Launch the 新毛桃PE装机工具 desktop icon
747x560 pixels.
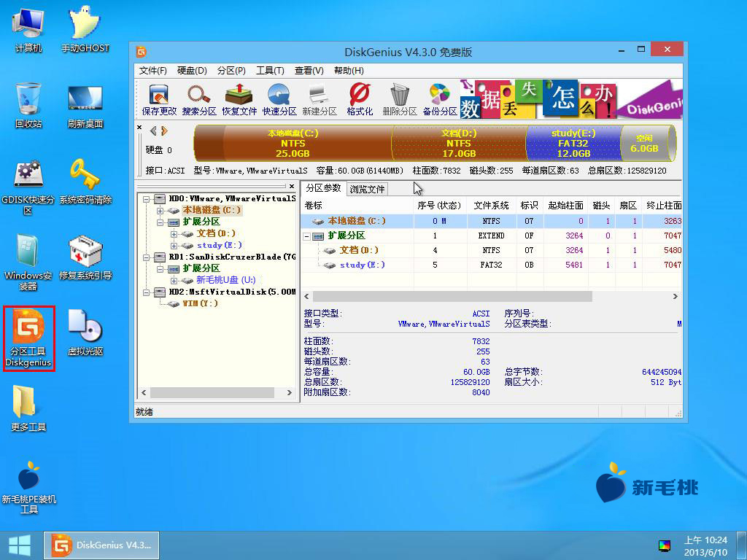[28, 488]
